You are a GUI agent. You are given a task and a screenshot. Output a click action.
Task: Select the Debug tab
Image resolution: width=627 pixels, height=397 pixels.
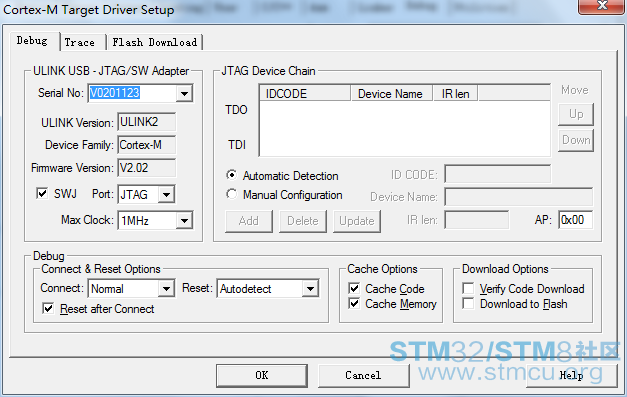[33, 41]
